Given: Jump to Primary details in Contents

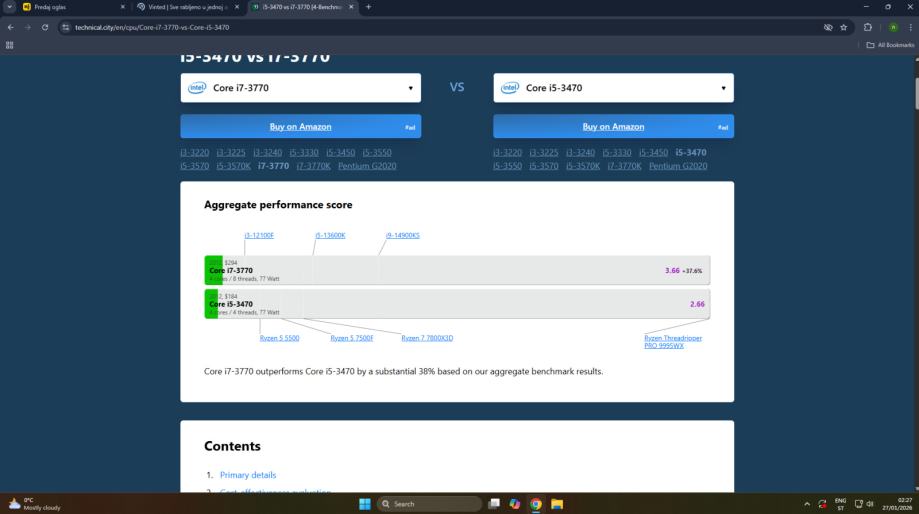Looking at the screenshot, I should point(248,475).
